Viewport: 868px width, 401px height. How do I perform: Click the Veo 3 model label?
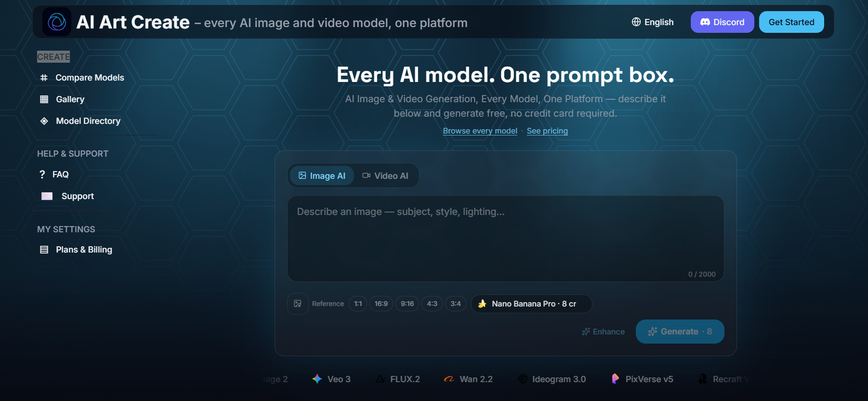[x=339, y=379]
